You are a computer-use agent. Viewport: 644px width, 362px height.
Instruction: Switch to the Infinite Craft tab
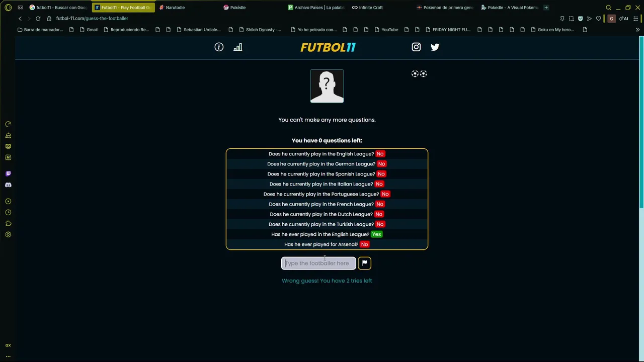(x=371, y=8)
